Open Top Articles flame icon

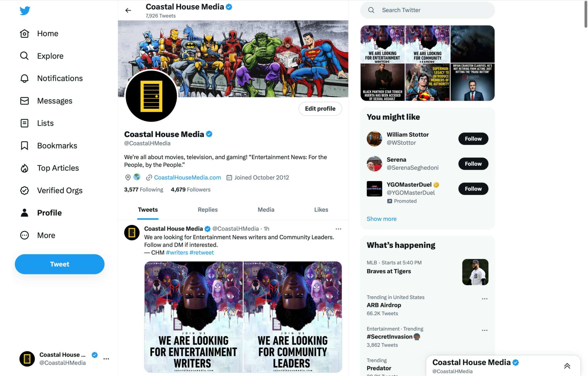[x=24, y=168]
